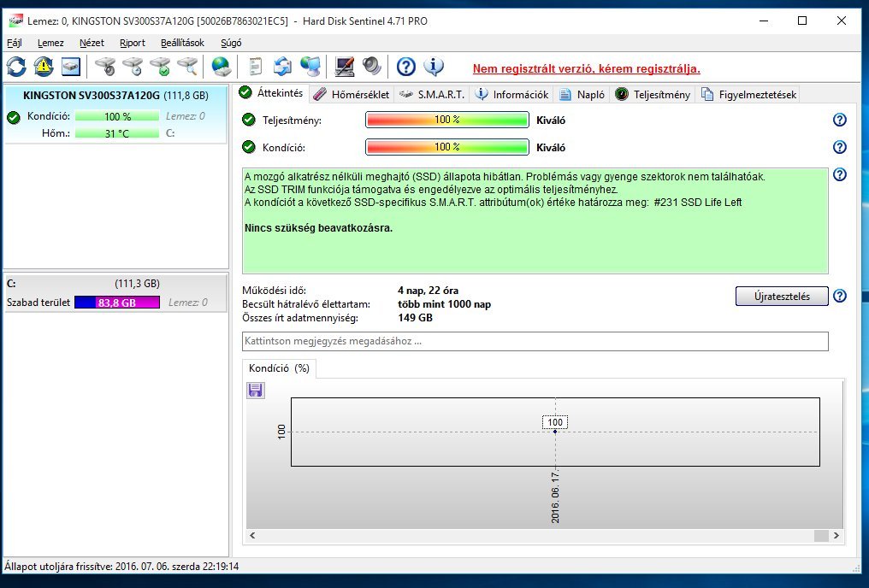Viewport: 869px width, 588px height.
Task: Select the KINGSTON SV300S37A120G disk entry
Action: pos(115,114)
